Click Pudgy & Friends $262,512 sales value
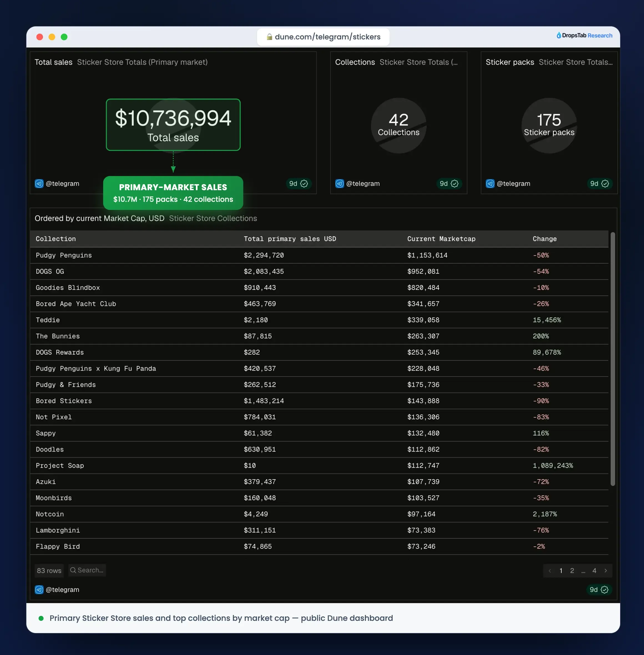This screenshot has height=655, width=644. 260,385
